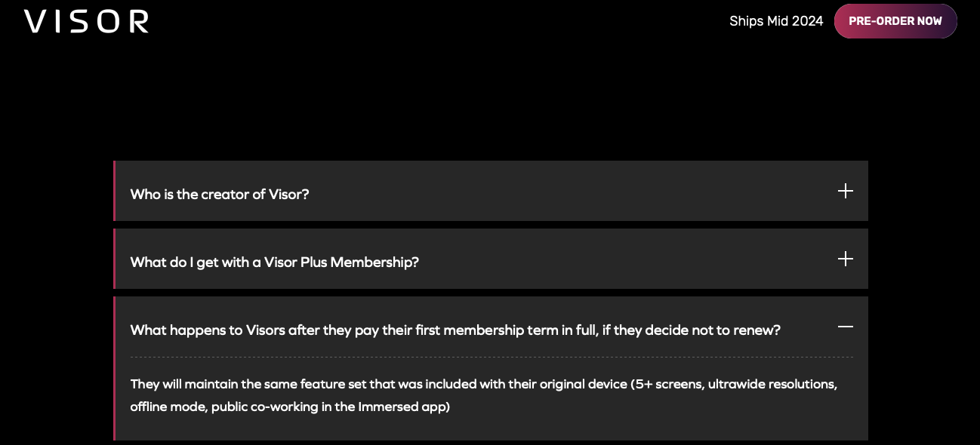Open the 'Who is the creator of Visor?' question

pyautogui.click(x=220, y=194)
